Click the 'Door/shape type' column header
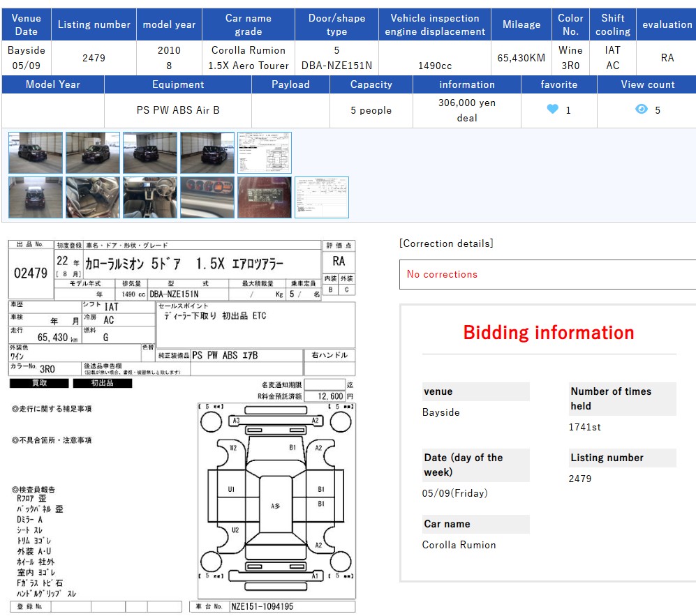Image resolution: width=696 pixels, height=616 pixels. pos(337,24)
